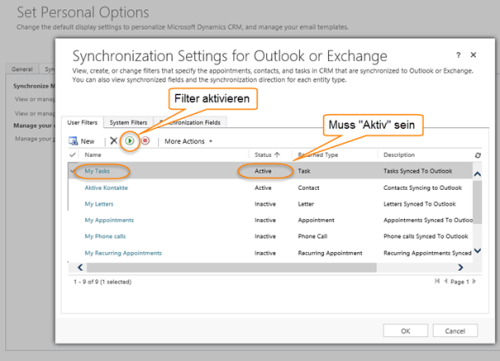Switch to the System Filters tab

[x=128, y=122]
